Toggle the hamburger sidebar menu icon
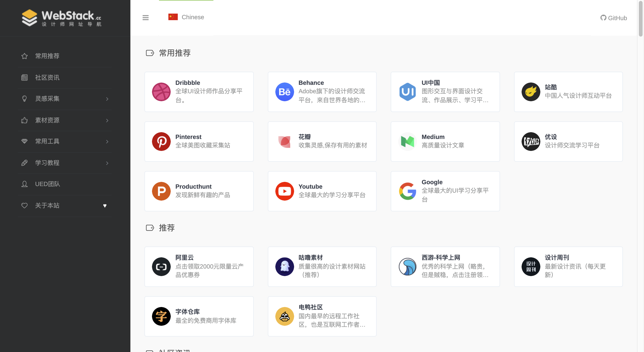 point(145,18)
